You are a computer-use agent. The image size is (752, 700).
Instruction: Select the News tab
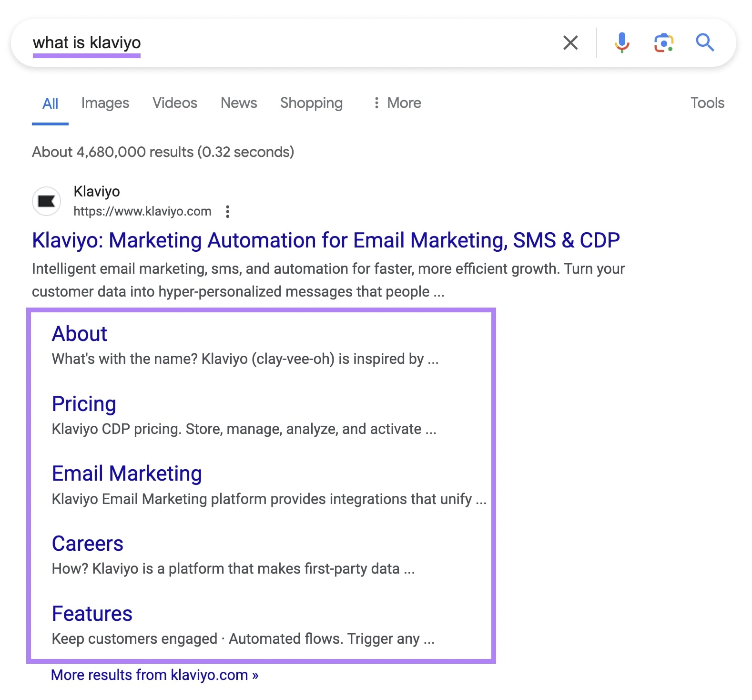(238, 103)
